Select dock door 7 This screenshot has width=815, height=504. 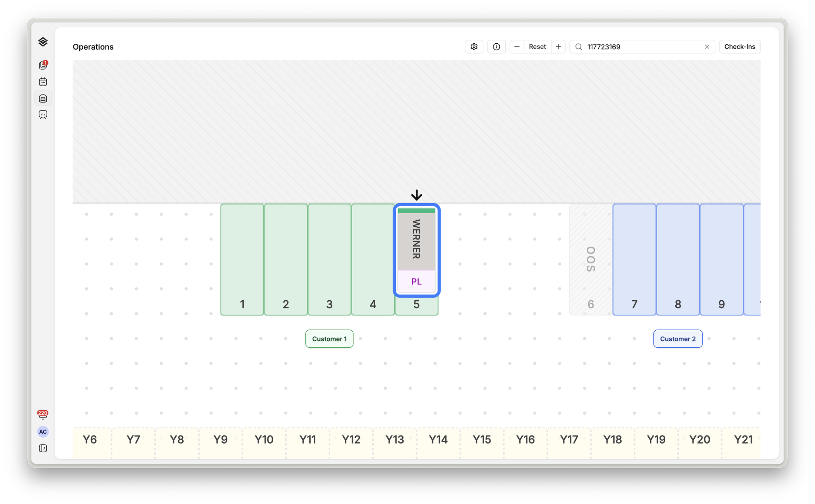634,260
